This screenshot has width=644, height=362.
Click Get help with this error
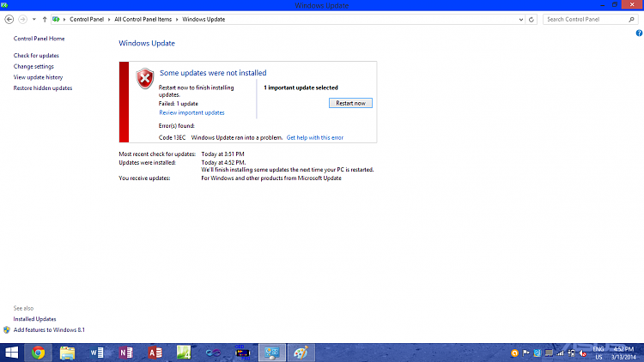tap(315, 137)
